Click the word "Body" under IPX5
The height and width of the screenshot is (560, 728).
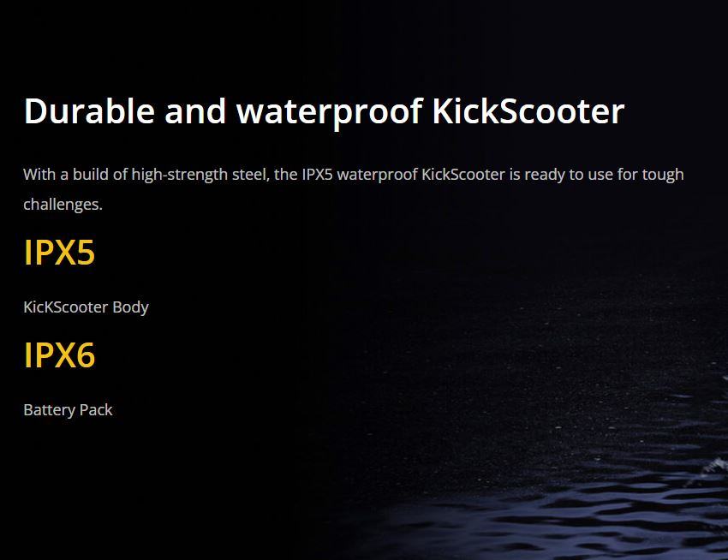[x=130, y=307]
